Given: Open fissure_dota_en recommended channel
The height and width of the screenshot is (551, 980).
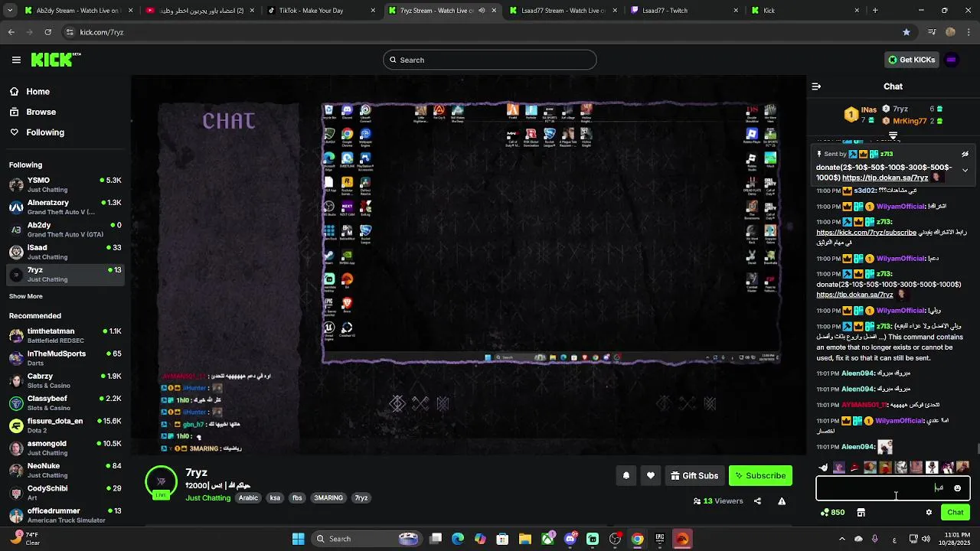Looking at the screenshot, I should point(65,425).
